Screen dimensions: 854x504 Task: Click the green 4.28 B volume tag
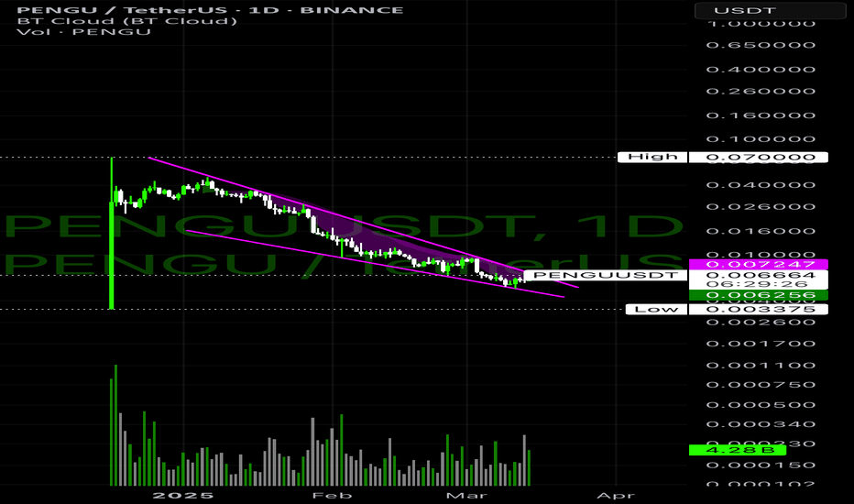pos(737,450)
